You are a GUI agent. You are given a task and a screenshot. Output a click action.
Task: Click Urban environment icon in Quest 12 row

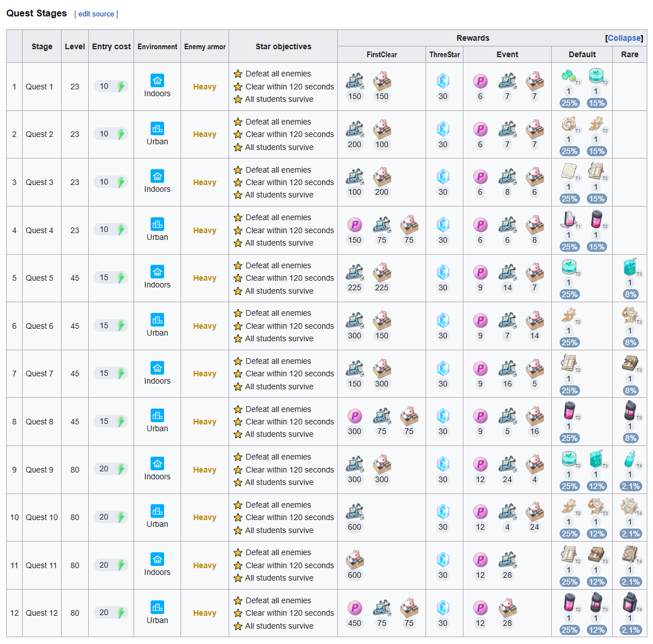(x=157, y=607)
